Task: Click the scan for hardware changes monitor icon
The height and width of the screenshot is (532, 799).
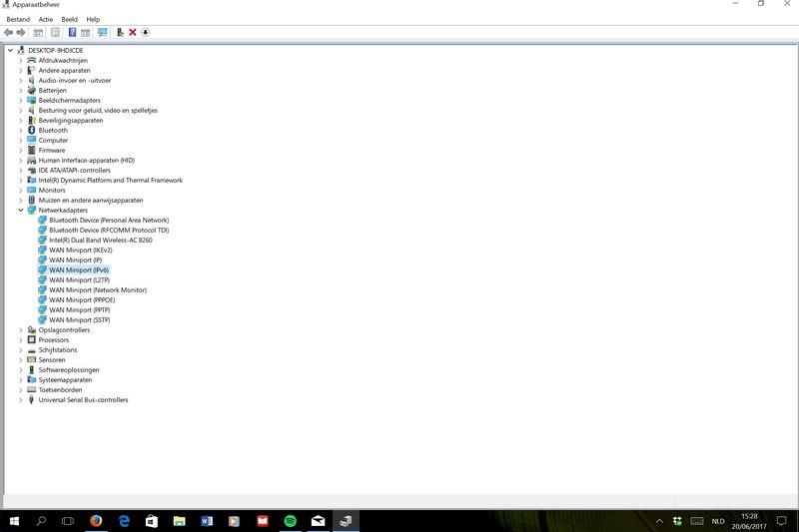Action: [x=102, y=32]
